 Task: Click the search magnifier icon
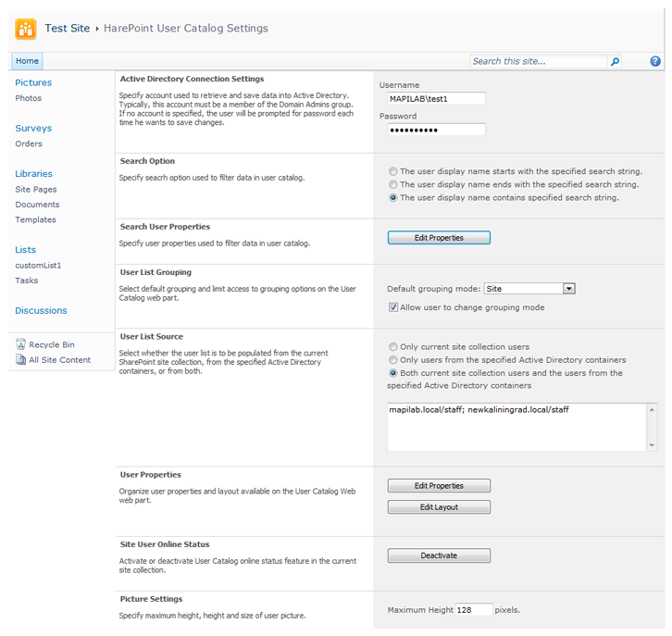point(616,62)
